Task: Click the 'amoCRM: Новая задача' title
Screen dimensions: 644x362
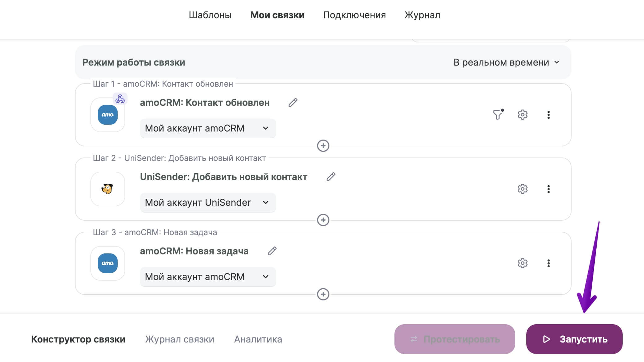Action: 194,251
